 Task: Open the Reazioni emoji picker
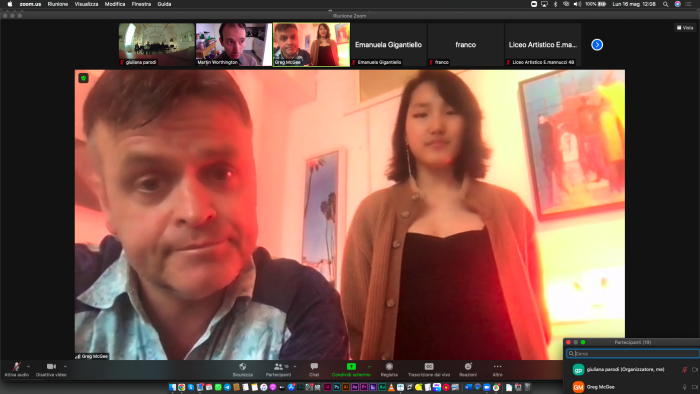(468, 369)
